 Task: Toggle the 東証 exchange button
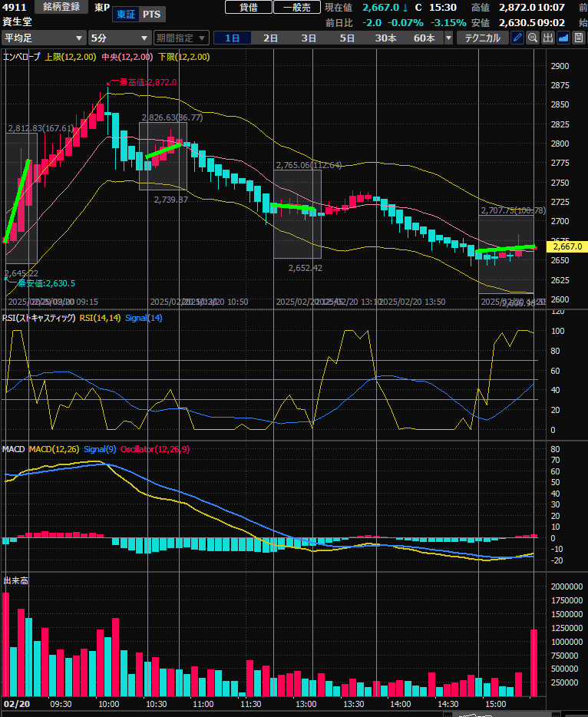pyautogui.click(x=125, y=14)
